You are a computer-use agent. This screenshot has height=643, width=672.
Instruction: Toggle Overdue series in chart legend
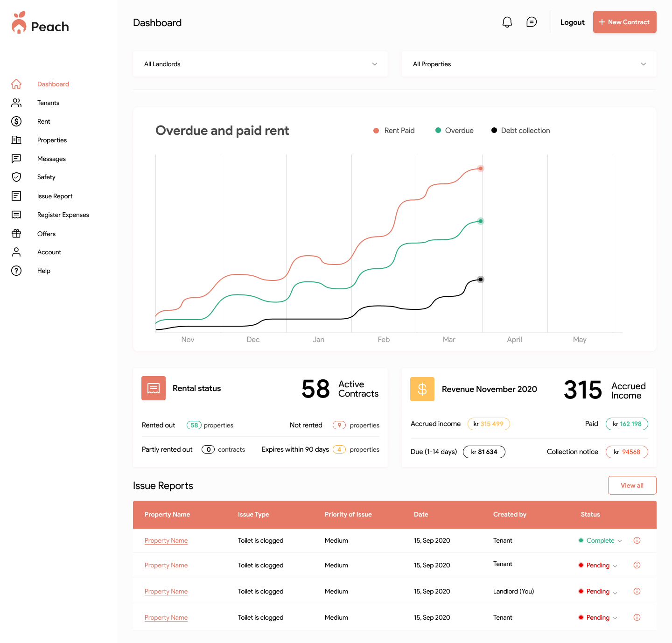point(454,131)
